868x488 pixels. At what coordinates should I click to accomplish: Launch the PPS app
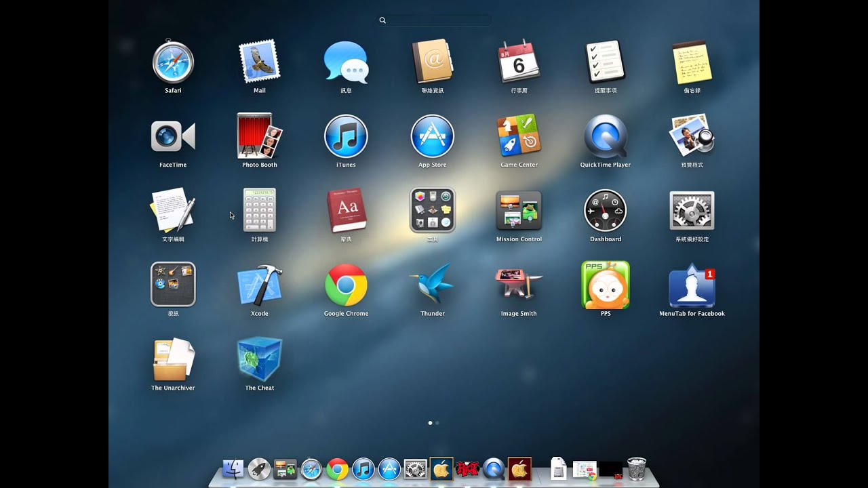pos(606,285)
